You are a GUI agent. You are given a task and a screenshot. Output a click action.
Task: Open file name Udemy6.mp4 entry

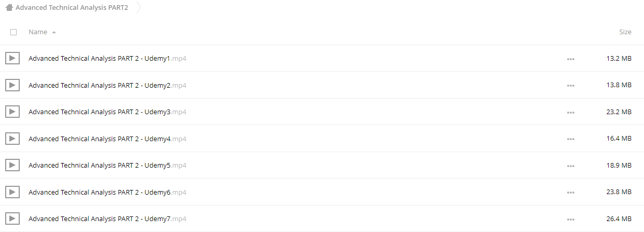[108, 193]
